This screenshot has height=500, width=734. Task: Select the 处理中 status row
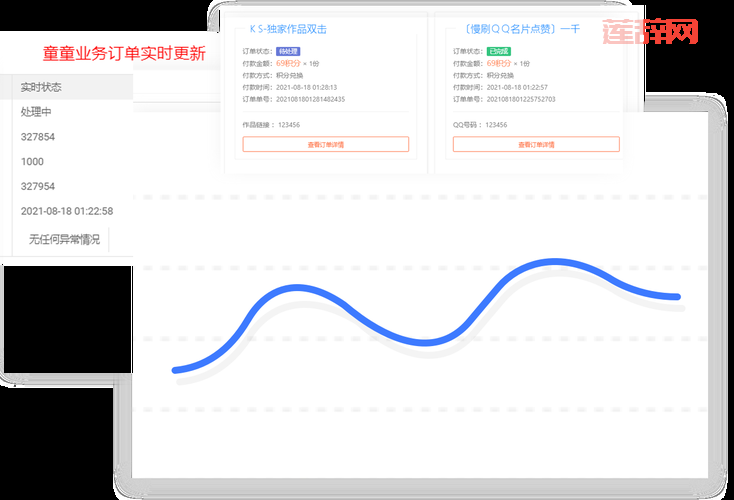pos(36,112)
